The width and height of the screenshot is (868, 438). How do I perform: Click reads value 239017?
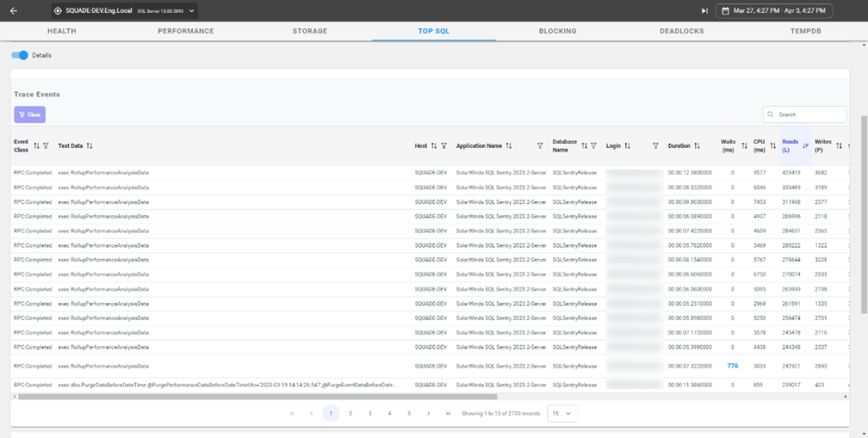[x=792, y=384]
